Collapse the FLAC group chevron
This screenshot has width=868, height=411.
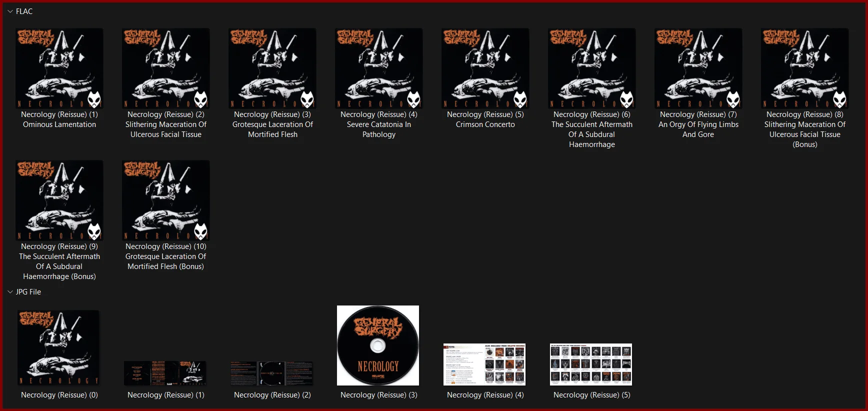10,11
